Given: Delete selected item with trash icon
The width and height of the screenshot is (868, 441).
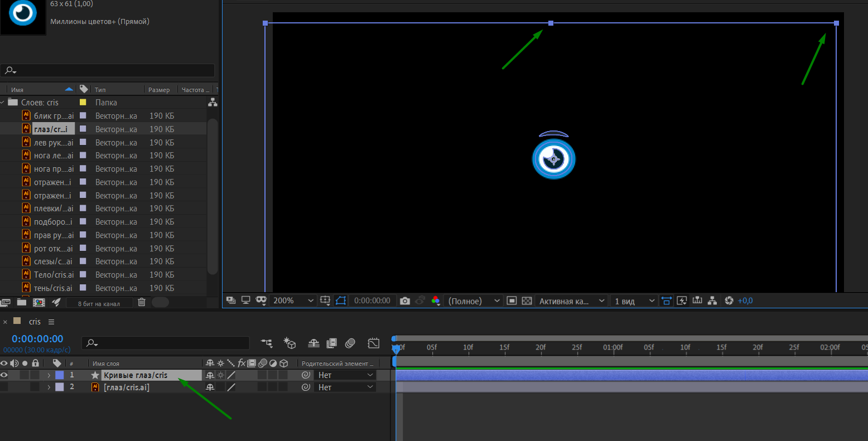Looking at the screenshot, I should (142, 302).
